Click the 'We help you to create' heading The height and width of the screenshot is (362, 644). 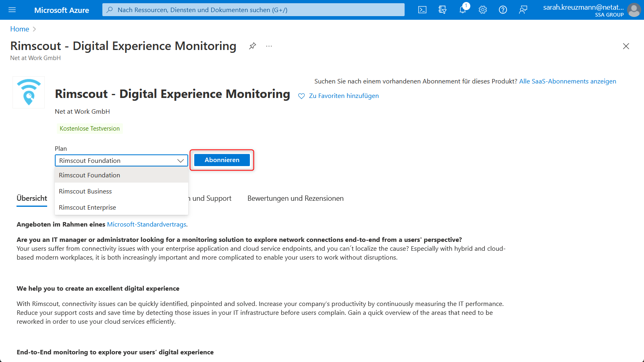[98, 289]
